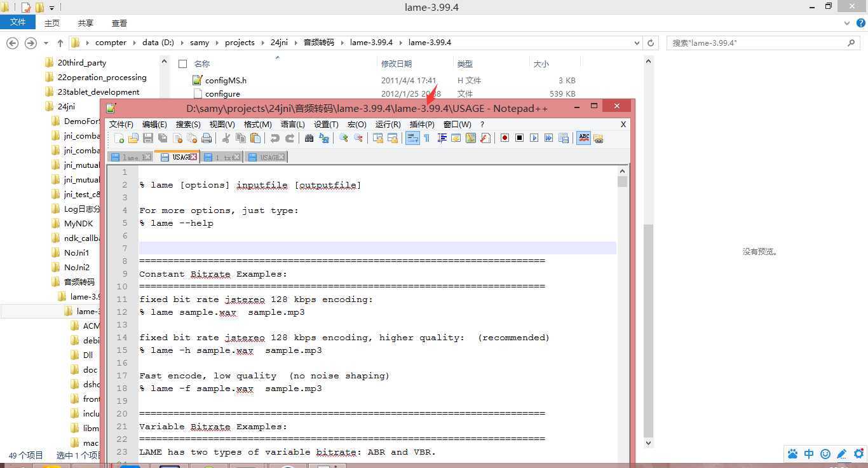The width and height of the screenshot is (868, 468).
Task: Play back the recorded macro
Action: [x=534, y=138]
